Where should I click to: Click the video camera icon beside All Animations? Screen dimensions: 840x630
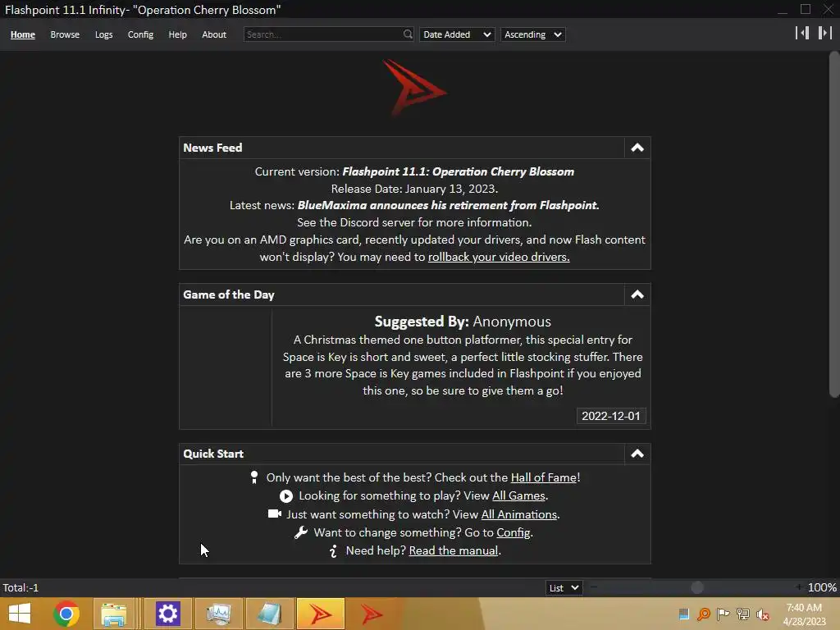[275, 514]
